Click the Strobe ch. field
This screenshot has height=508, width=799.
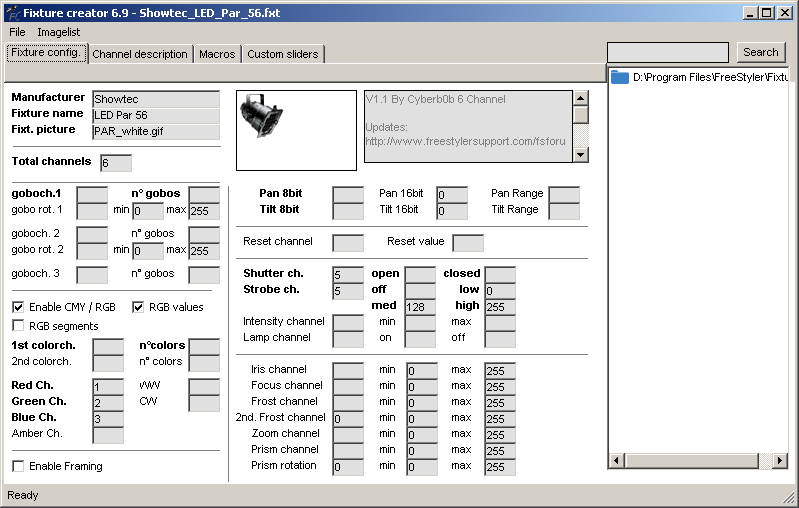coord(348,291)
